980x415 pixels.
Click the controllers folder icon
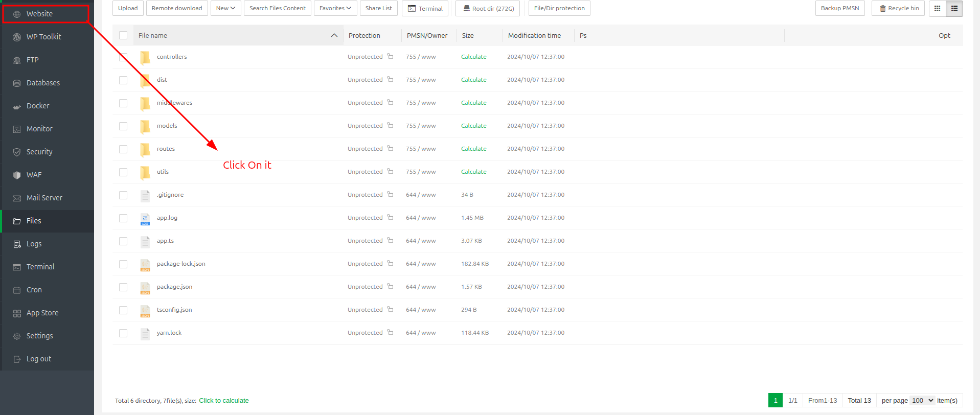click(145, 57)
